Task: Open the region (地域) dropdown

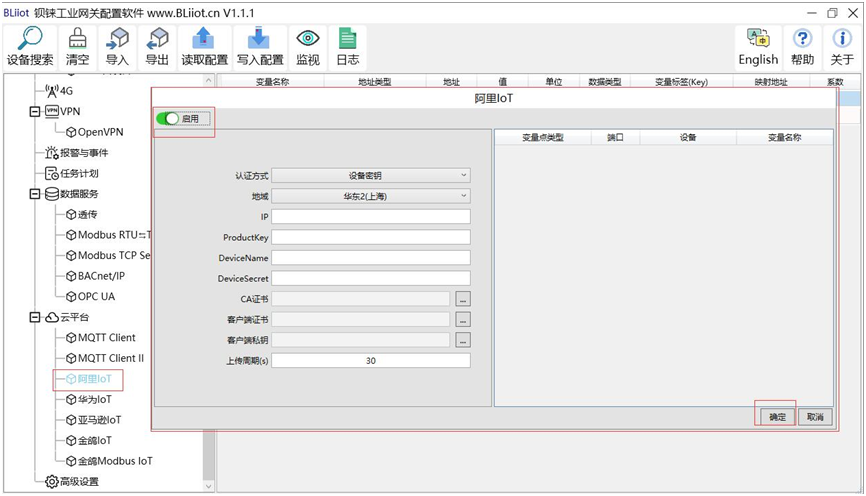Action: pos(371,196)
